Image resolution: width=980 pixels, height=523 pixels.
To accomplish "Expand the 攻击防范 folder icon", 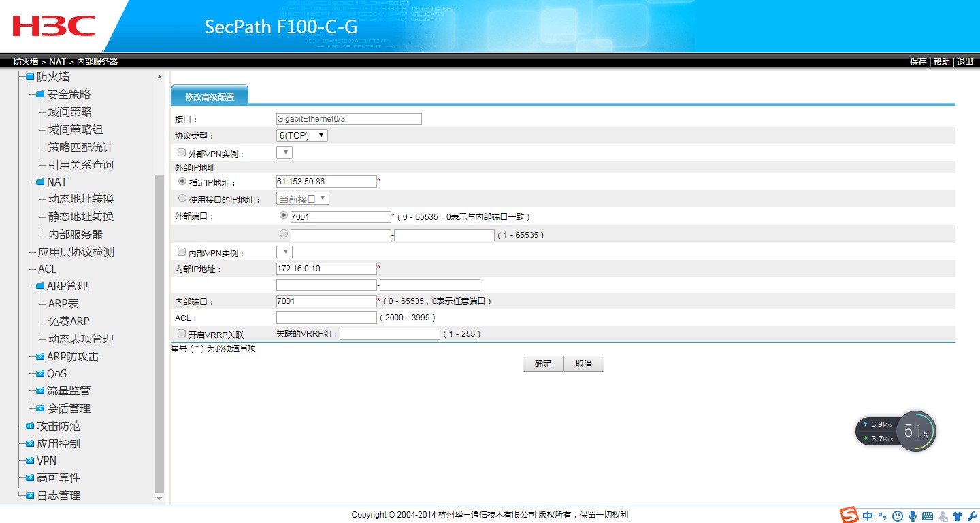I will click(x=30, y=426).
